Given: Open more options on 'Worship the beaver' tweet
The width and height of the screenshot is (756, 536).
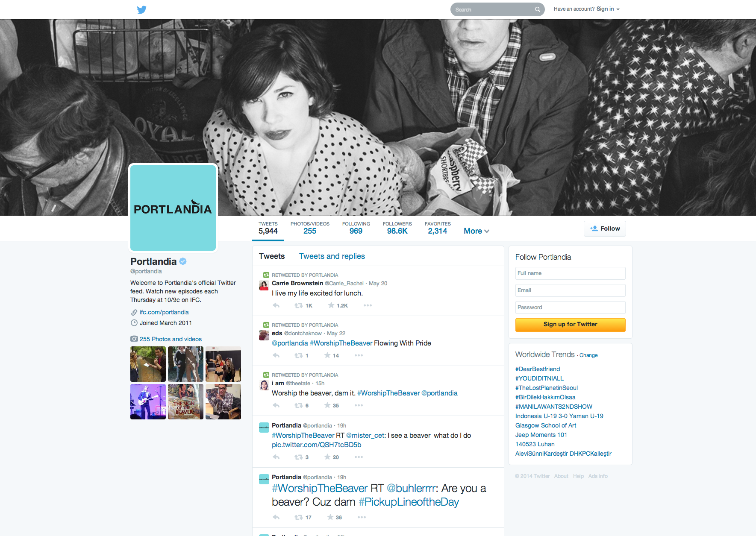Looking at the screenshot, I should pos(359,405).
